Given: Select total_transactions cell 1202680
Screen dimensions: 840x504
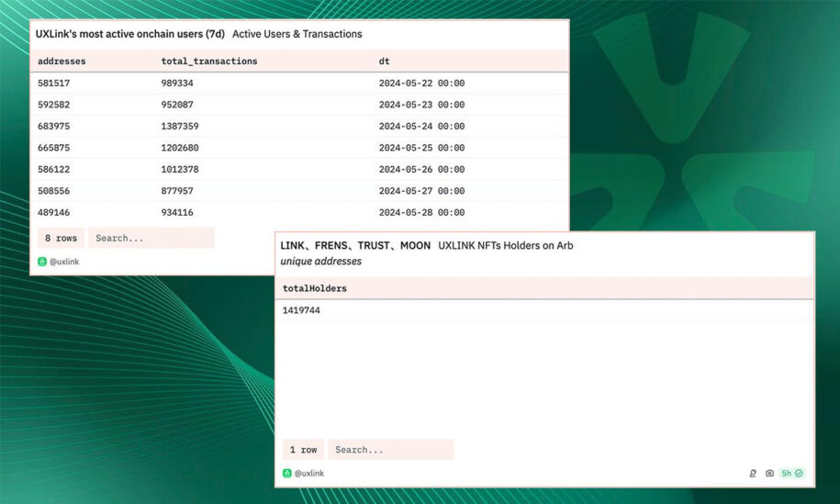Looking at the screenshot, I should 180,147.
